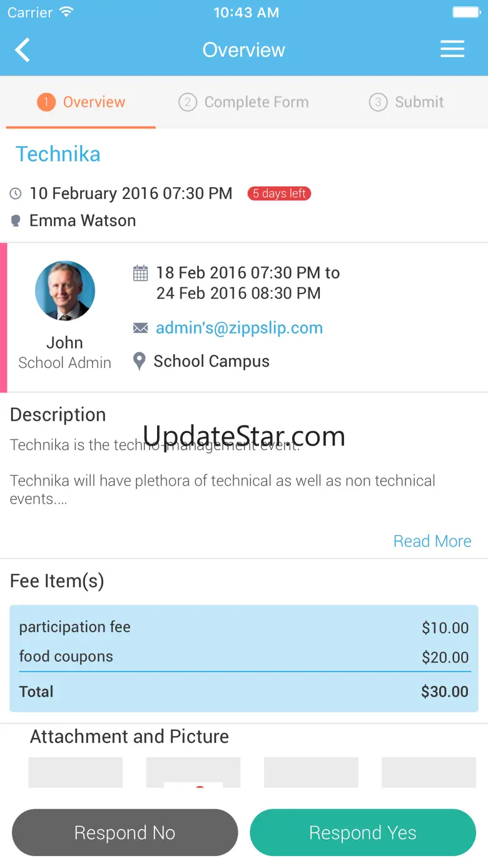Viewport: 488px width, 868px height.
Task: Click the envelope email icon
Action: pyautogui.click(x=141, y=328)
